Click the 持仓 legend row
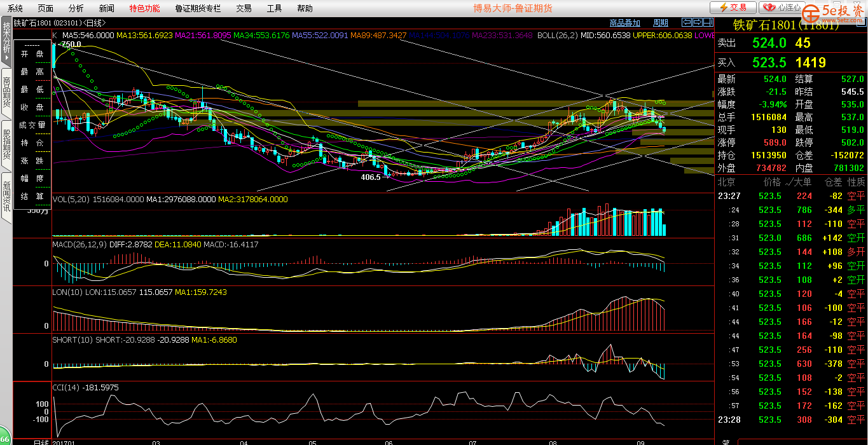 point(32,143)
